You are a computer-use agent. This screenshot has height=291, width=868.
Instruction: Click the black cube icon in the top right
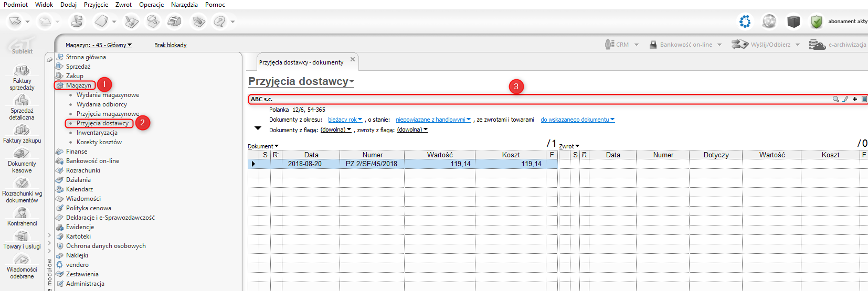(793, 21)
